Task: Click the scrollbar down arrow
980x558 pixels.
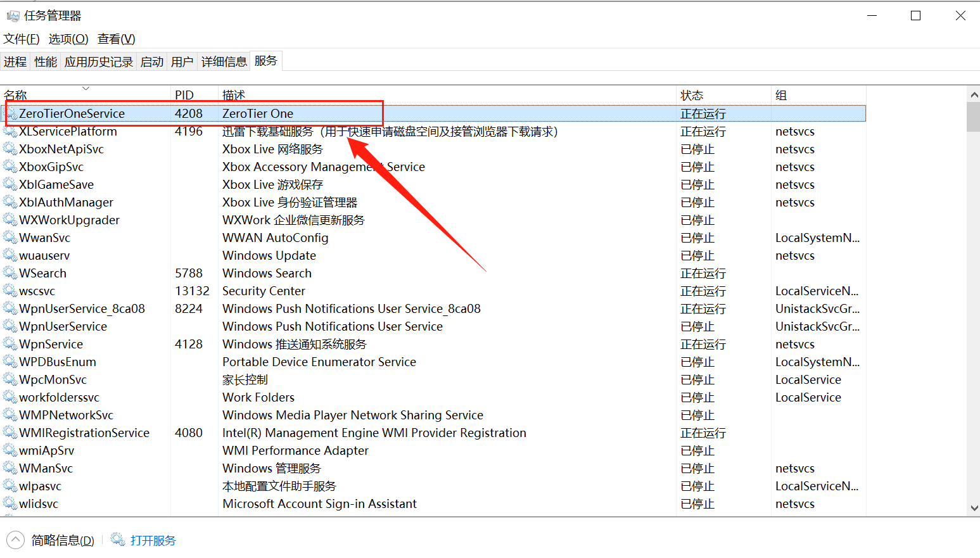Action: [x=974, y=508]
